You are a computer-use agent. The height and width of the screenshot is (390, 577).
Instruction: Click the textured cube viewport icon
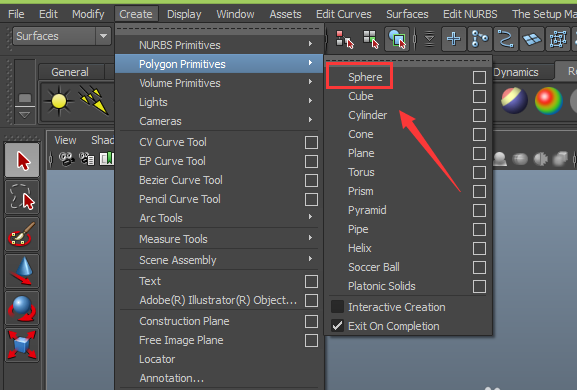(x=560, y=159)
